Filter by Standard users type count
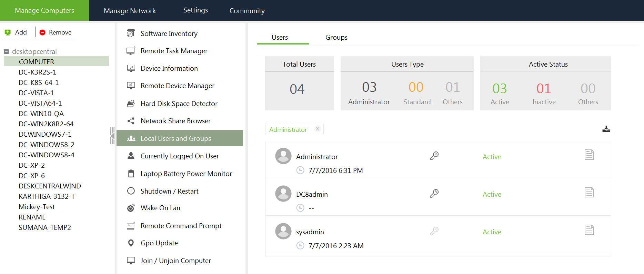Screen dimensions: 644x274 (x=416, y=87)
